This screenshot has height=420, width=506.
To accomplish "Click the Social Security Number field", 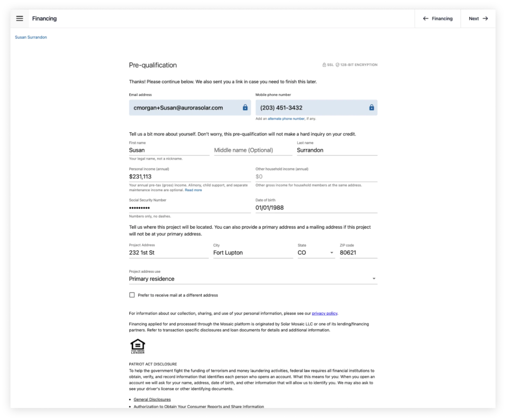I will (190, 208).
